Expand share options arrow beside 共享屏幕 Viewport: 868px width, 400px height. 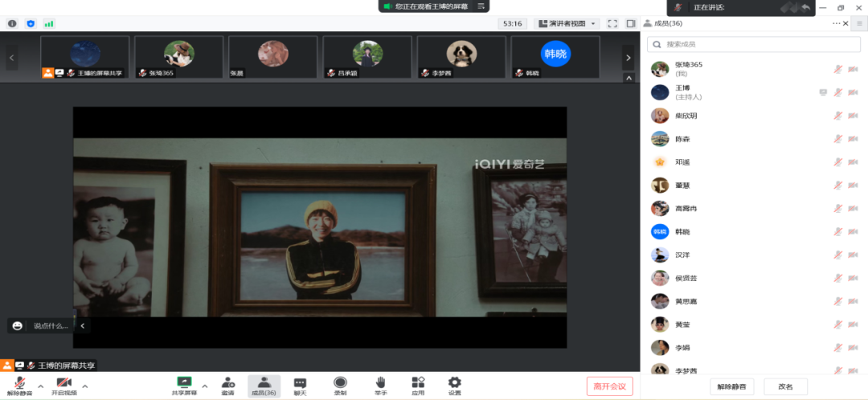pyautogui.click(x=205, y=386)
